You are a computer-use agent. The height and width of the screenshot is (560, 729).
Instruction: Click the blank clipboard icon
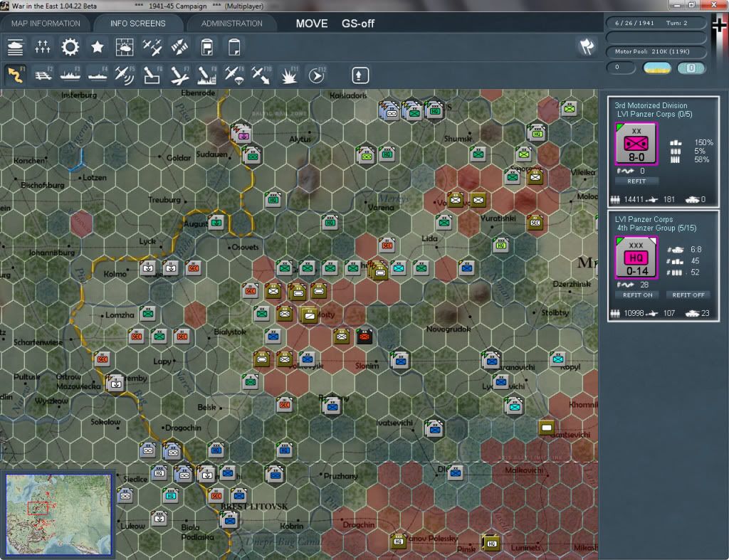234,47
